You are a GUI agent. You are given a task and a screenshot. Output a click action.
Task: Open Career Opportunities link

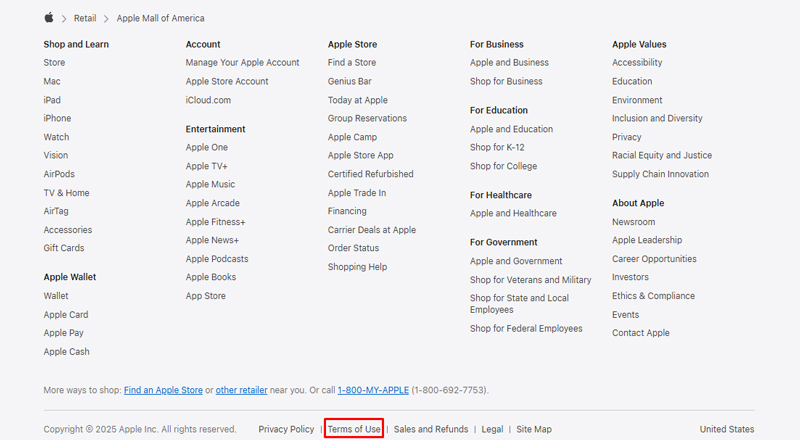[x=654, y=259]
